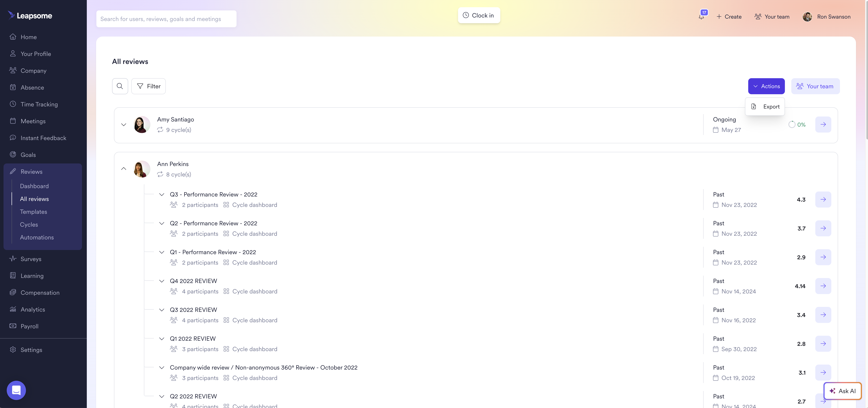This screenshot has height=408, width=868.
Task: Expand Q2 - Performance Review - 2022 row
Action: [162, 223]
